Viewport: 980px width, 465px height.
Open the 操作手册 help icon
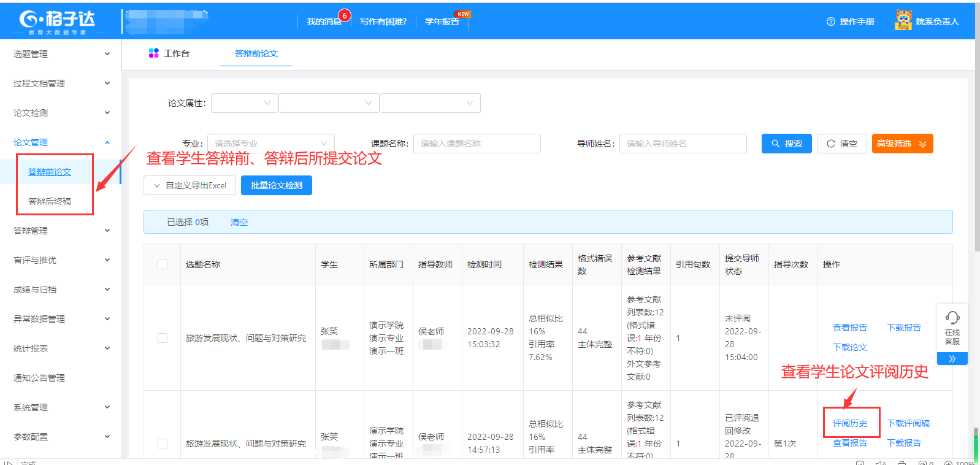click(831, 21)
